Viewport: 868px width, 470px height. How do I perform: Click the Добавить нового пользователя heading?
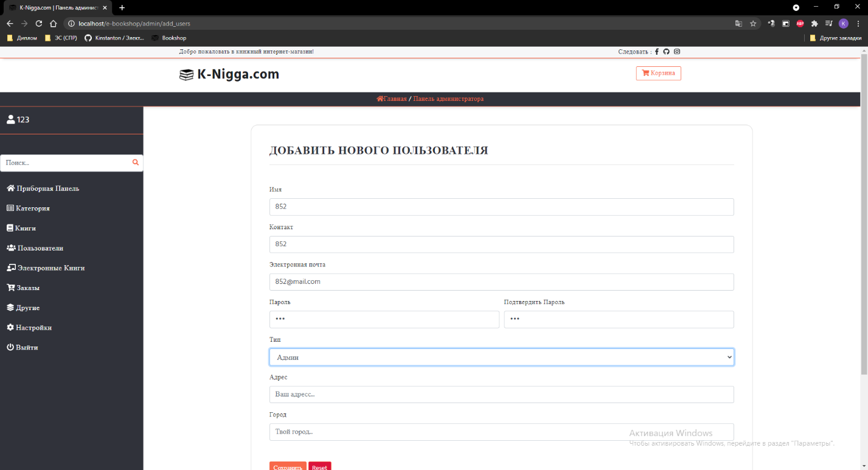point(379,150)
